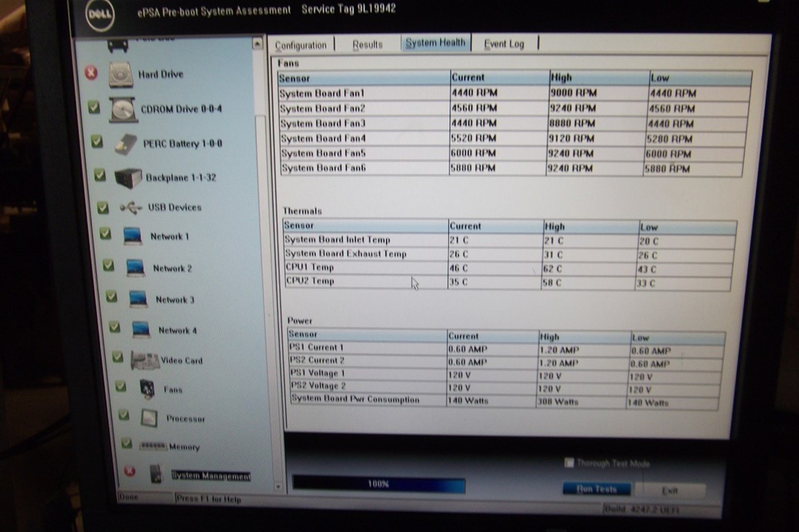Click the PS2 Voltage 2 sensor name
This screenshot has height=532, width=799.
pos(318,386)
